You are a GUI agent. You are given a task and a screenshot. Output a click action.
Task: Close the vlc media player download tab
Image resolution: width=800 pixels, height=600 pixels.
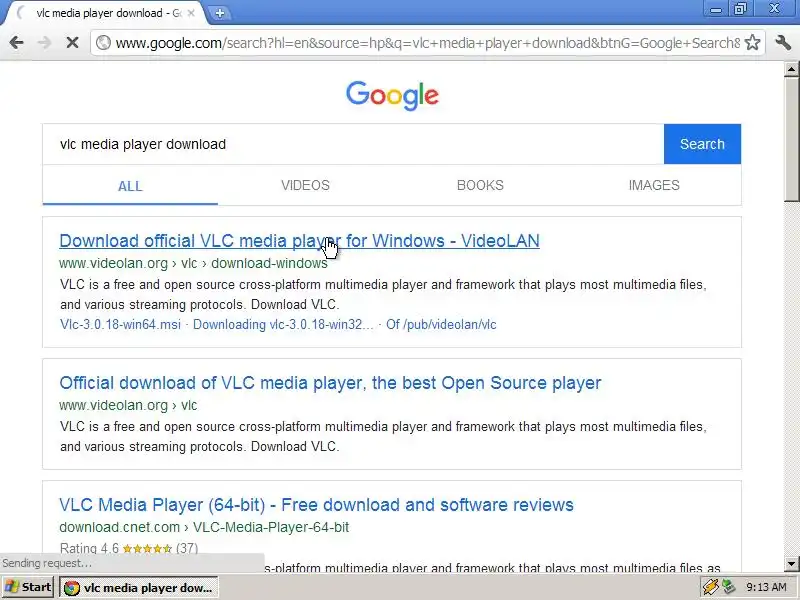coord(191,13)
